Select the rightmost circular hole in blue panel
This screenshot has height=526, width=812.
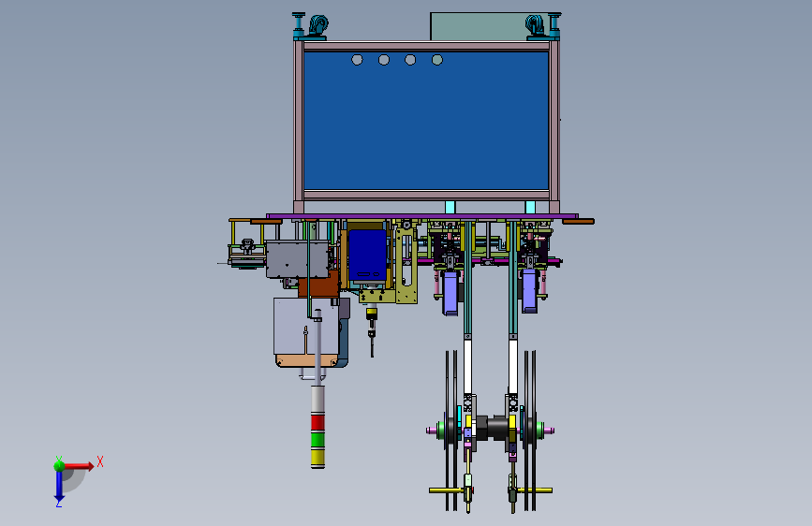coord(437,60)
